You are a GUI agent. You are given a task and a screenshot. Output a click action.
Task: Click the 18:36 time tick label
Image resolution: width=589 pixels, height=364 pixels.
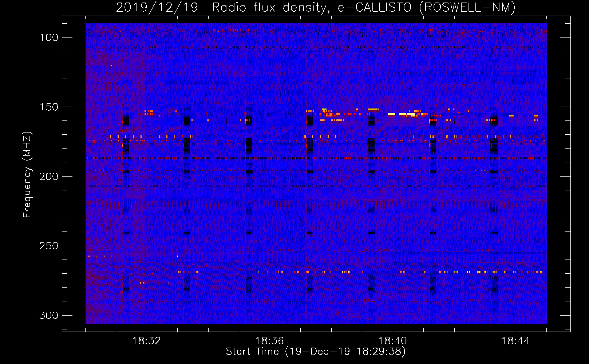click(x=269, y=341)
